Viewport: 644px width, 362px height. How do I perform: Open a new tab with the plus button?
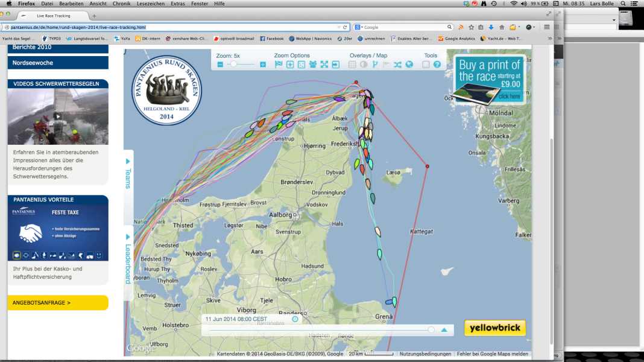pyautogui.click(x=94, y=16)
